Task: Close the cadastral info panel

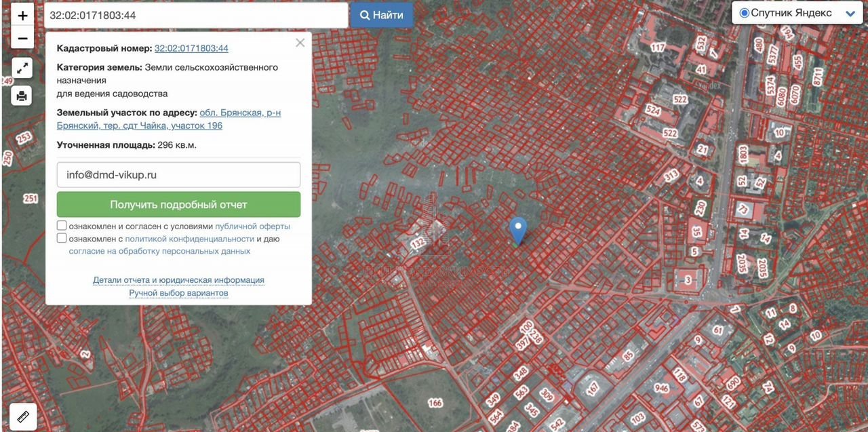Action: coord(300,43)
